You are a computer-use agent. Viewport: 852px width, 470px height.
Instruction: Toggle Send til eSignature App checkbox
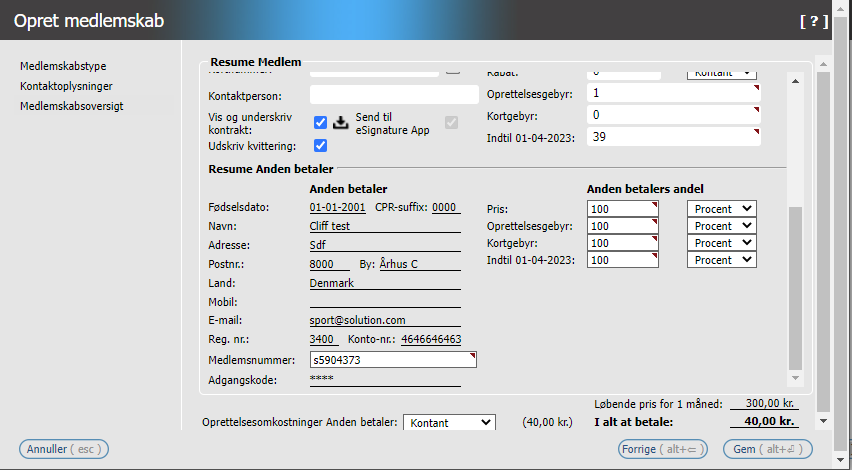tap(452, 123)
